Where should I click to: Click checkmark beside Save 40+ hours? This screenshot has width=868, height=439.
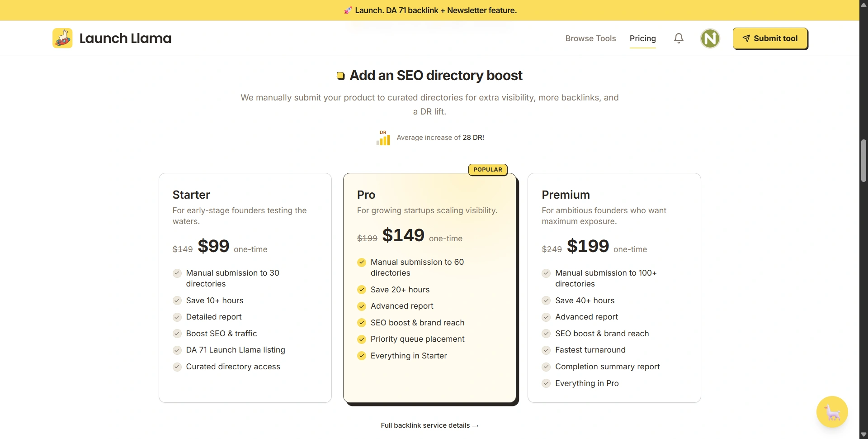pos(546,301)
